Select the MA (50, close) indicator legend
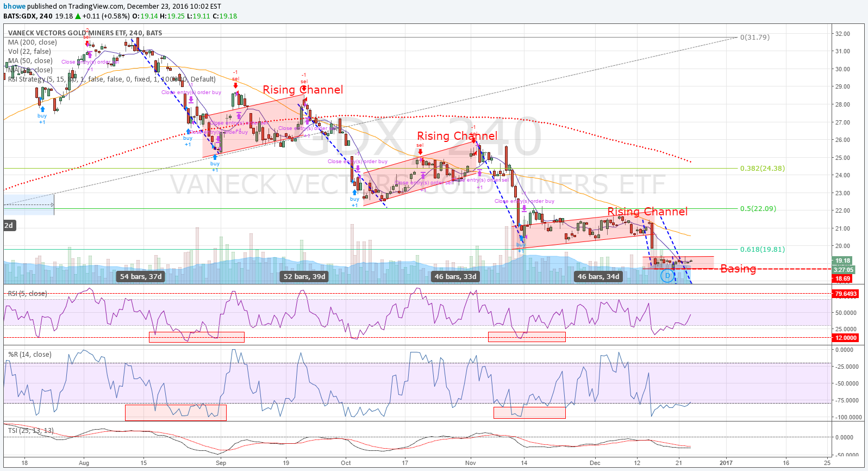Screen dimensions: 868x471 30,61
